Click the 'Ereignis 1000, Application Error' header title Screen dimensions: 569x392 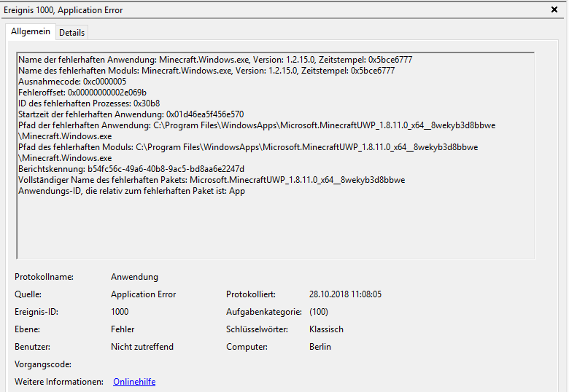click(x=63, y=10)
